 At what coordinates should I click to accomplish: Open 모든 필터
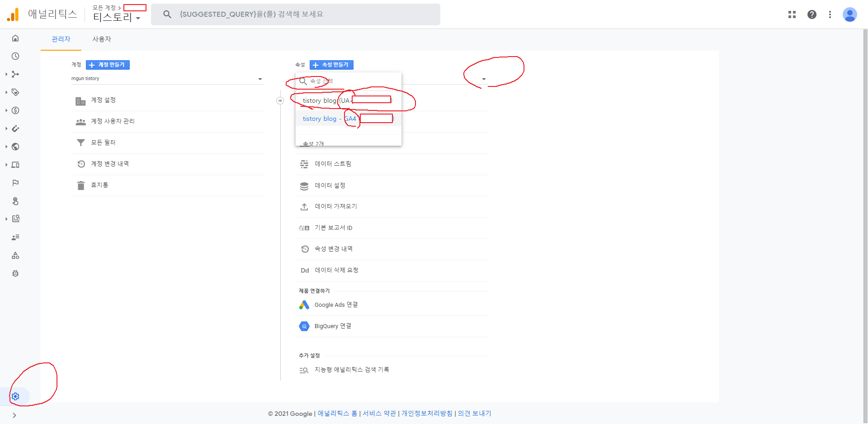pyautogui.click(x=168, y=143)
